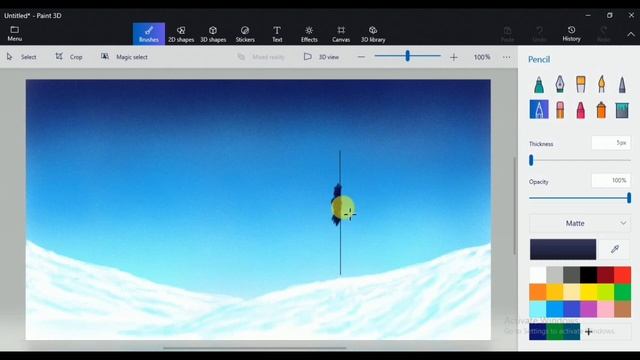The image size is (640, 360).
Task: Choose the black color swatch
Action: click(x=588, y=275)
